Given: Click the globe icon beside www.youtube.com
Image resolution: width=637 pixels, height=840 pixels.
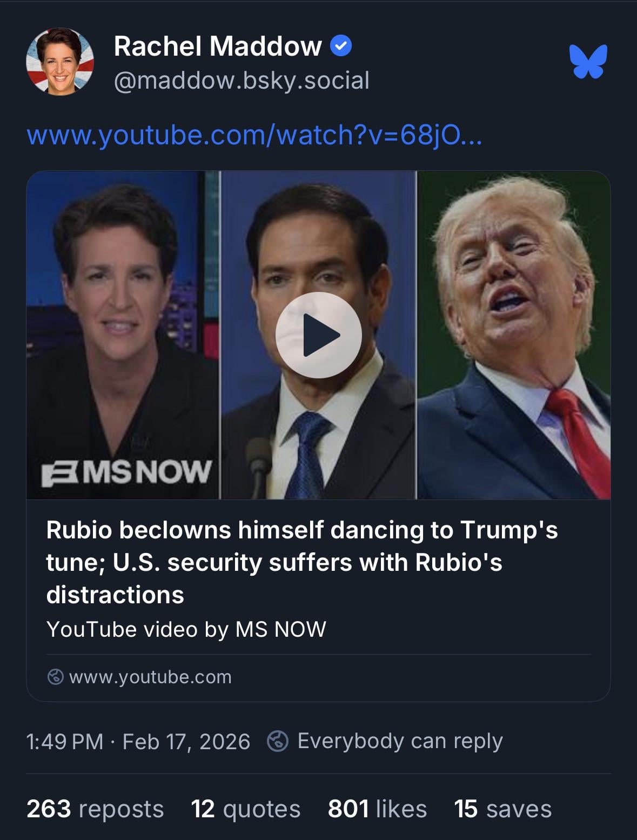Looking at the screenshot, I should pos(56,677).
